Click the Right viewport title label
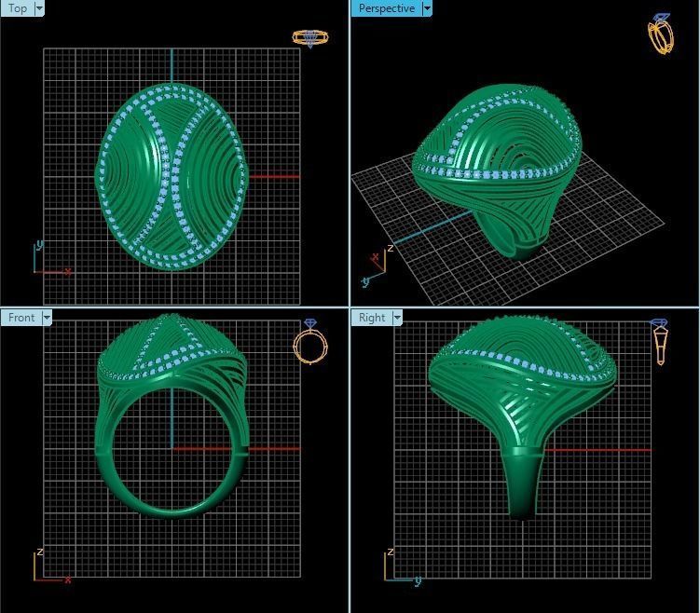This screenshot has height=613, width=700. pos(372,317)
